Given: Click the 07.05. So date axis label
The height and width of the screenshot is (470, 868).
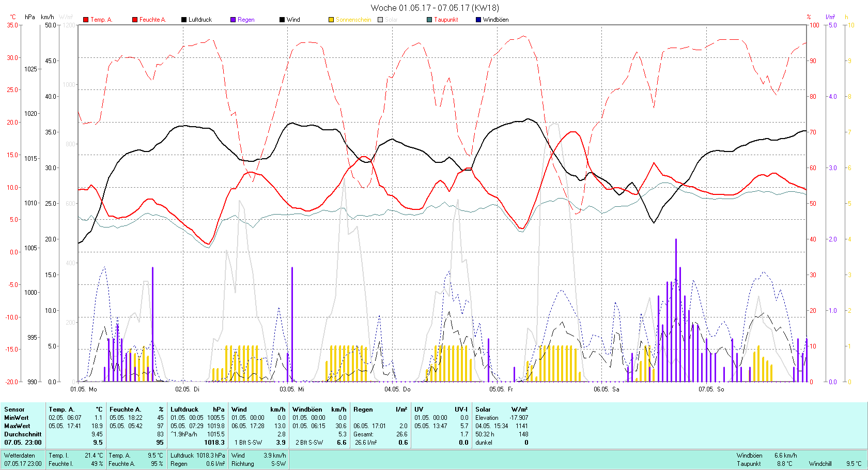Looking at the screenshot, I should (x=711, y=389).
